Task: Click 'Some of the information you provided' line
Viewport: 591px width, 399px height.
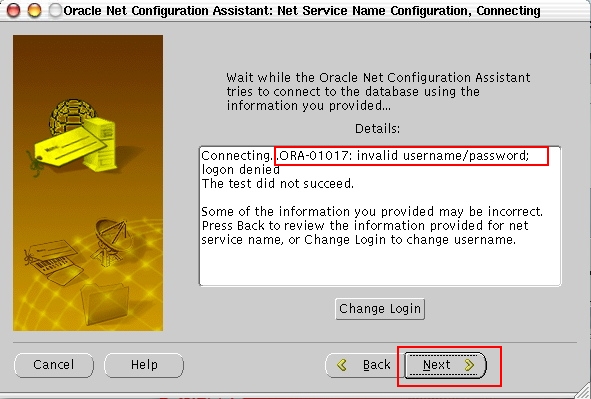Action: (372, 212)
